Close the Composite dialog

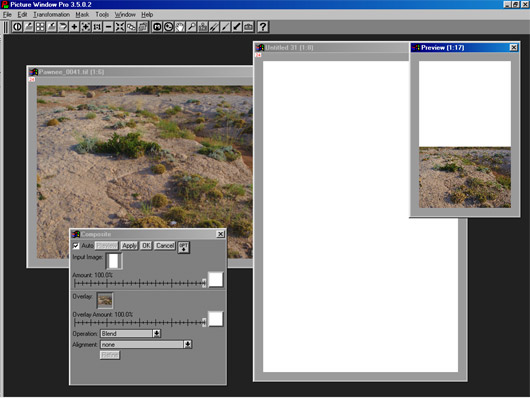tap(220, 234)
